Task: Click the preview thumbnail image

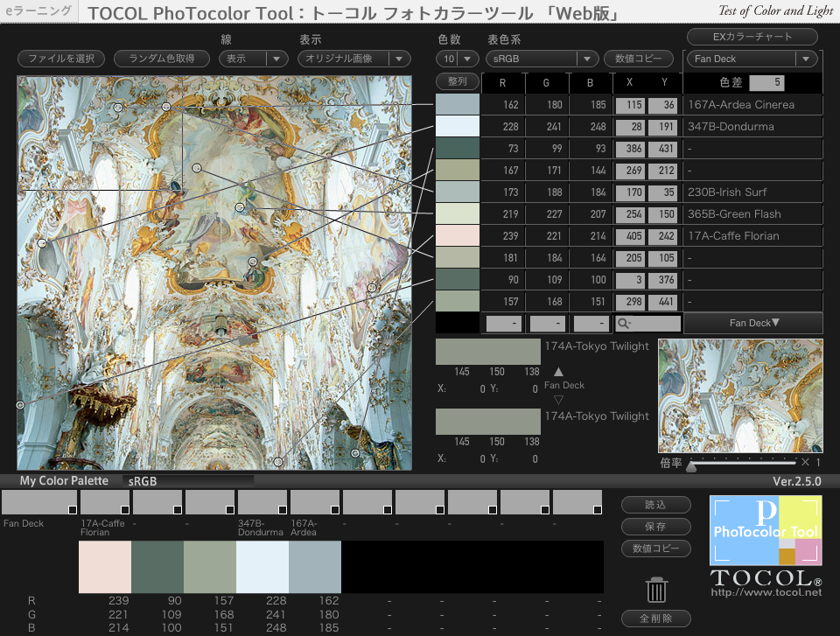Action: (x=740, y=395)
